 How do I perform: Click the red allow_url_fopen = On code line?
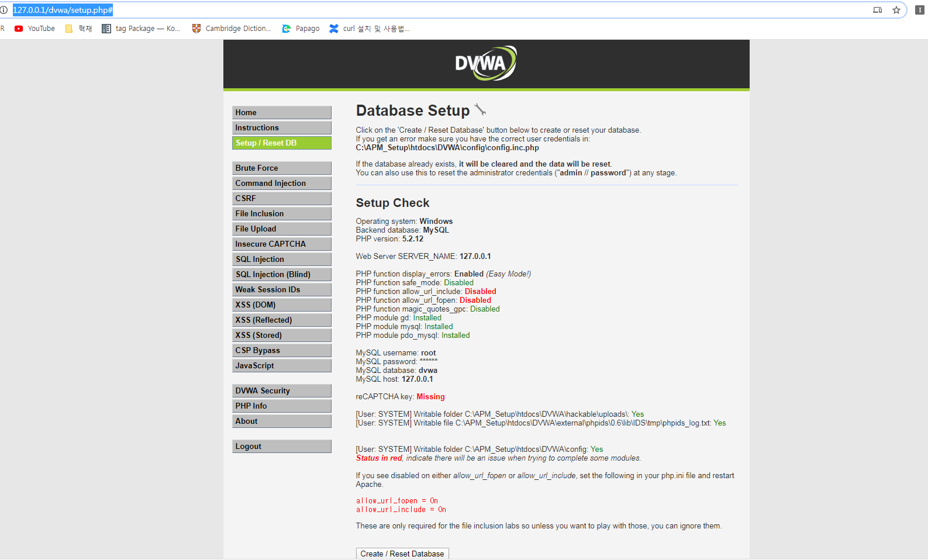click(397, 501)
